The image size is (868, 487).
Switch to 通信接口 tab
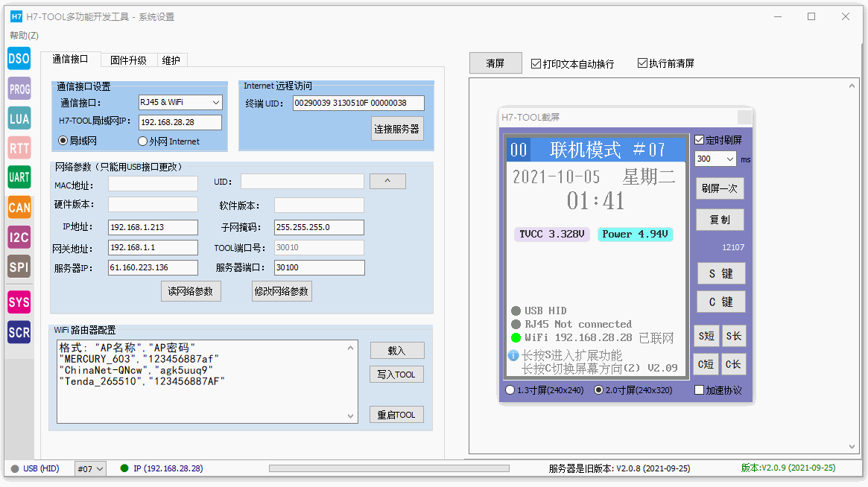[x=70, y=60]
